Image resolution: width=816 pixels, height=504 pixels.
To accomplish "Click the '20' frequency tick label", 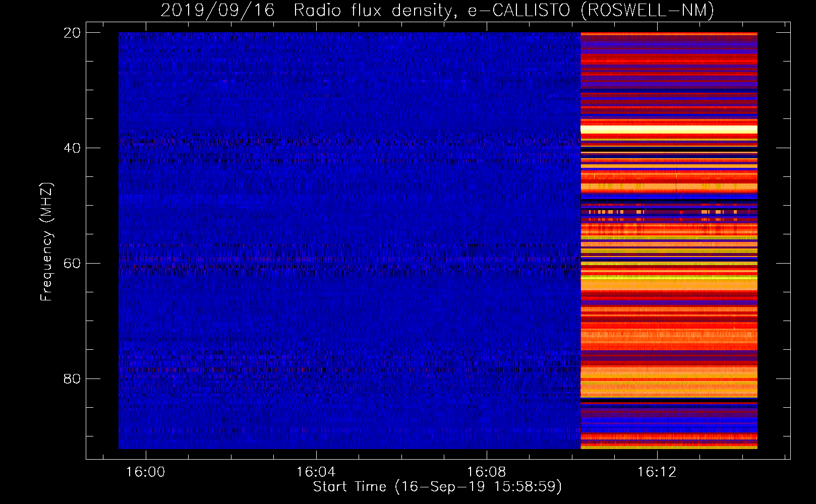I will [72, 33].
